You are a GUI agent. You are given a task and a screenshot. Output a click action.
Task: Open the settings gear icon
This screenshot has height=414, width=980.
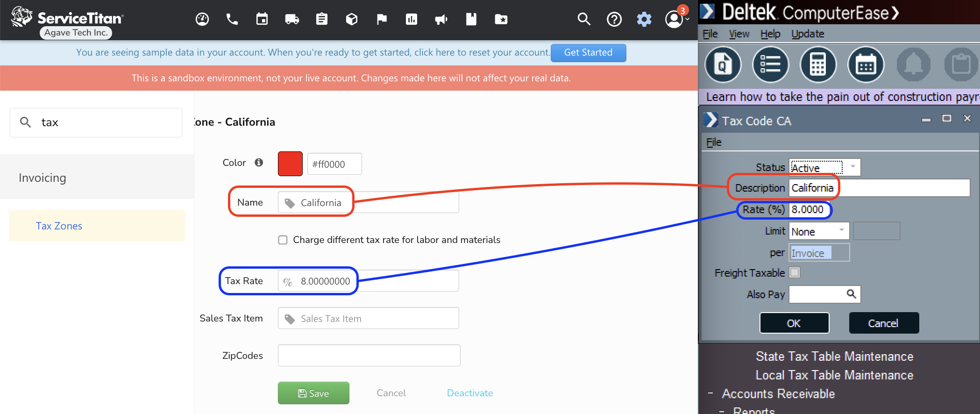point(644,19)
